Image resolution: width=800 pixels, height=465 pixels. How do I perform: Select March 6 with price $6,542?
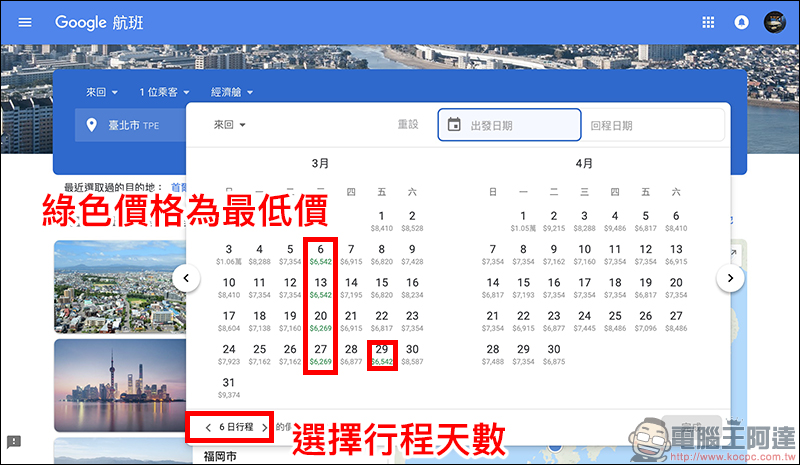coord(321,254)
